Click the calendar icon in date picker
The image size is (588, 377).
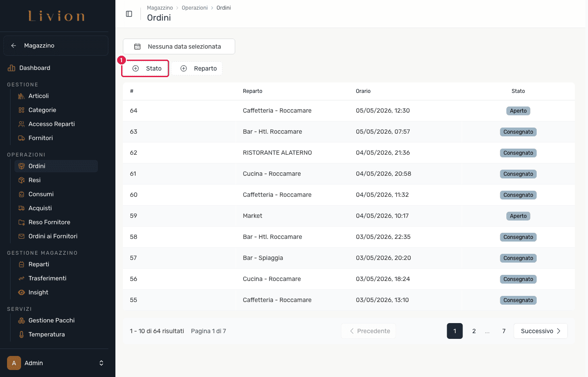click(137, 46)
